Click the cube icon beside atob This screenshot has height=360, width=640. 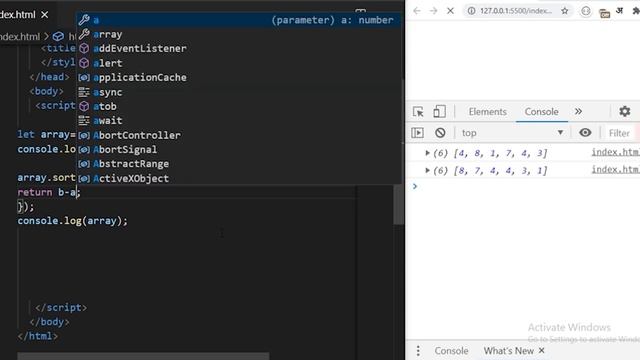pyautogui.click(x=84, y=106)
